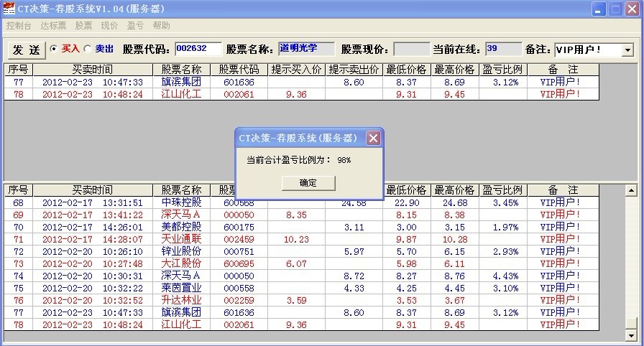
Task: Minimize the main window
Action: tap(599, 9)
